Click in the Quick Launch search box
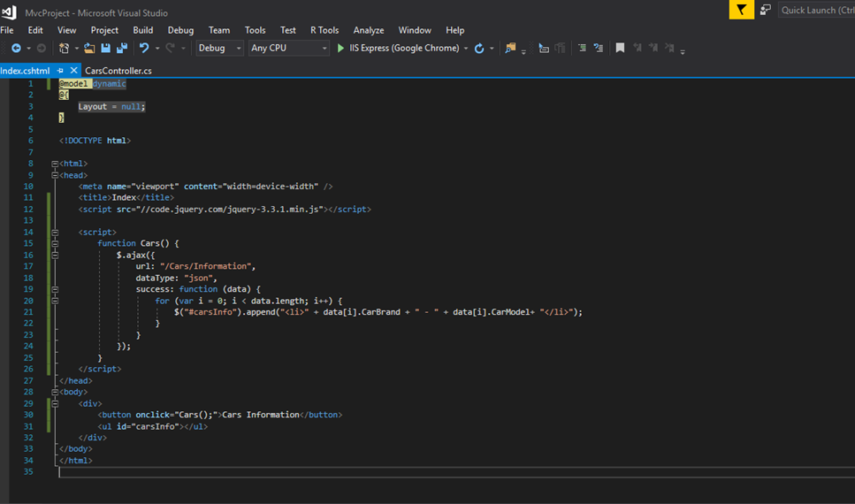This screenshot has width=855, height=504. click(x=816, y=10)
